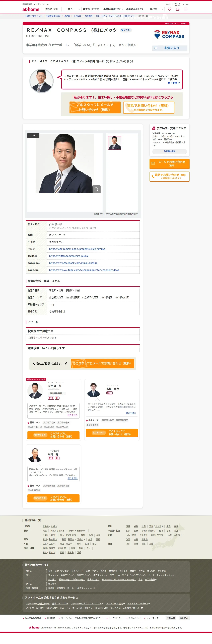The height and width of the screenshot is (644, 212).
Task: Click sidebar 電話でお問い合わせ button
Action: click(170, 177)
